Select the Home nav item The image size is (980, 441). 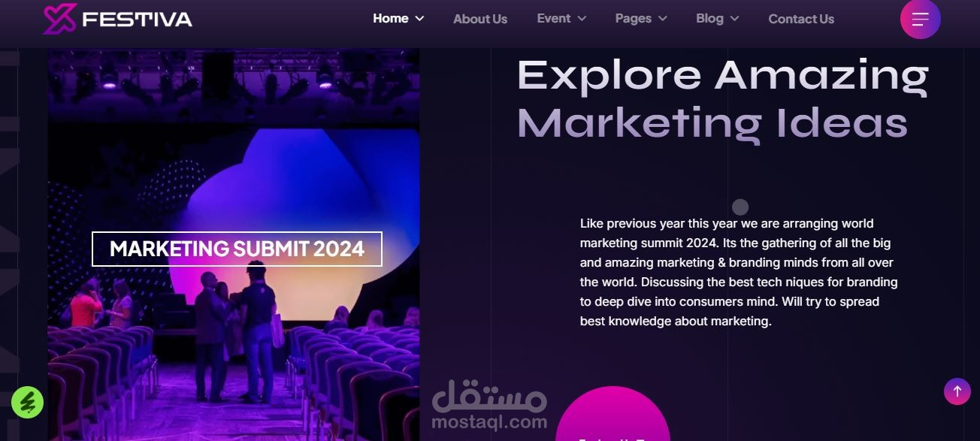tap(391, 18)
